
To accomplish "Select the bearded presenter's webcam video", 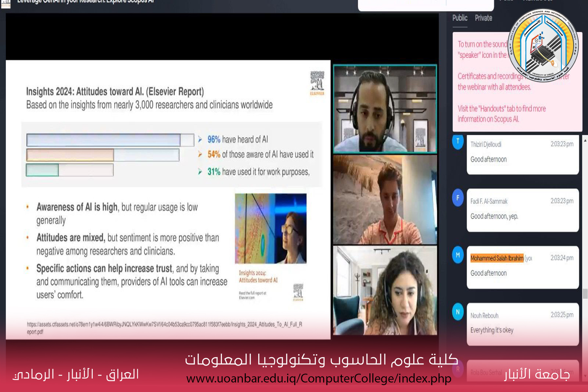I will [385, 109].
